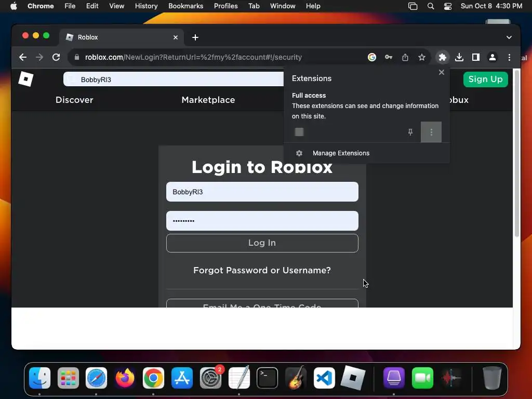Open saved passwords key icon
Viewport: 532px width, 399px height.
(389, 57)
